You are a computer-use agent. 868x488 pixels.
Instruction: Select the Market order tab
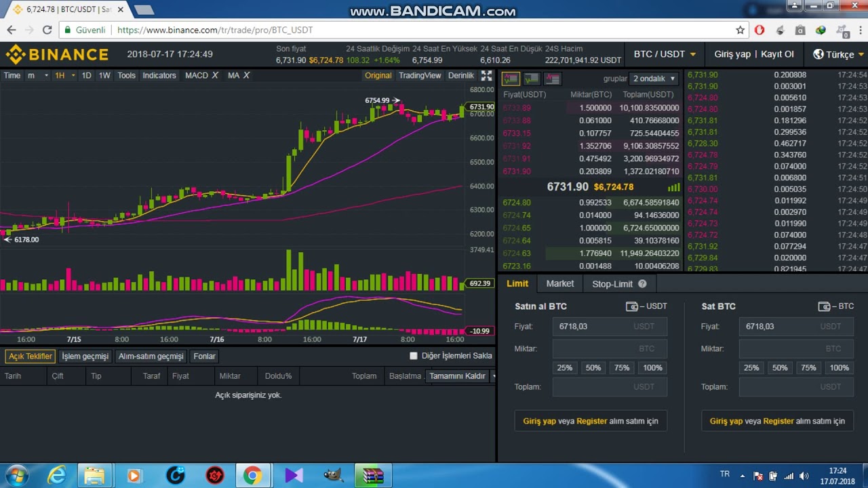point(560,284)
